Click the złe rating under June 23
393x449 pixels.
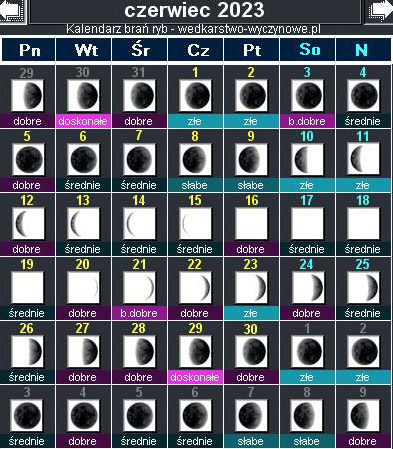coord(251,313)
